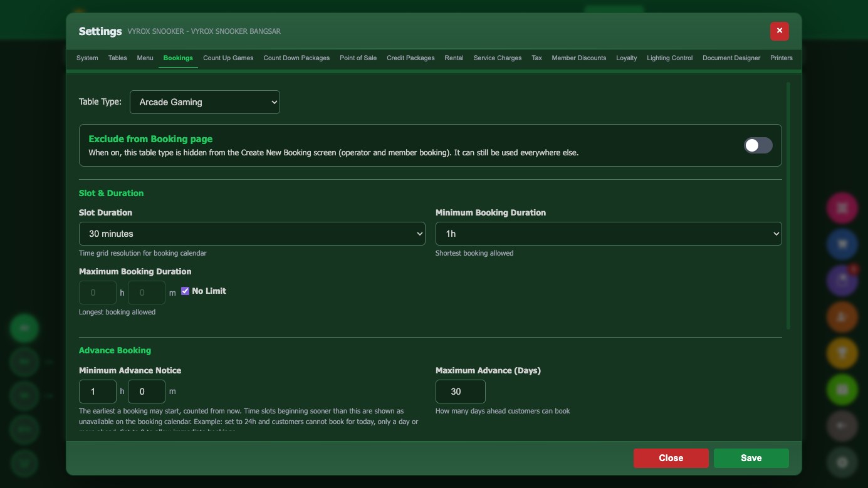Screen dimensions: 868x488
Task: Expand the Slot Duration dropdown
Action: 252,234
